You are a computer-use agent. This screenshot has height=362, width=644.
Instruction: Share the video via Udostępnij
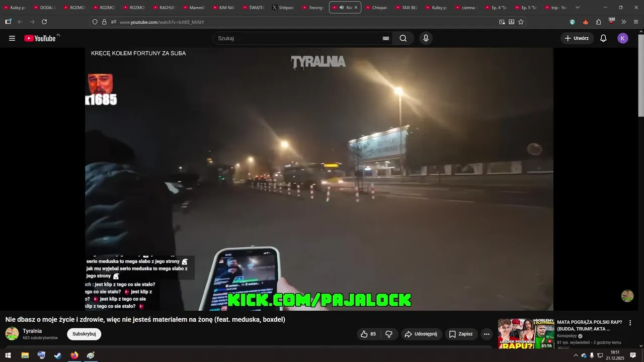[x=422, y=334]
